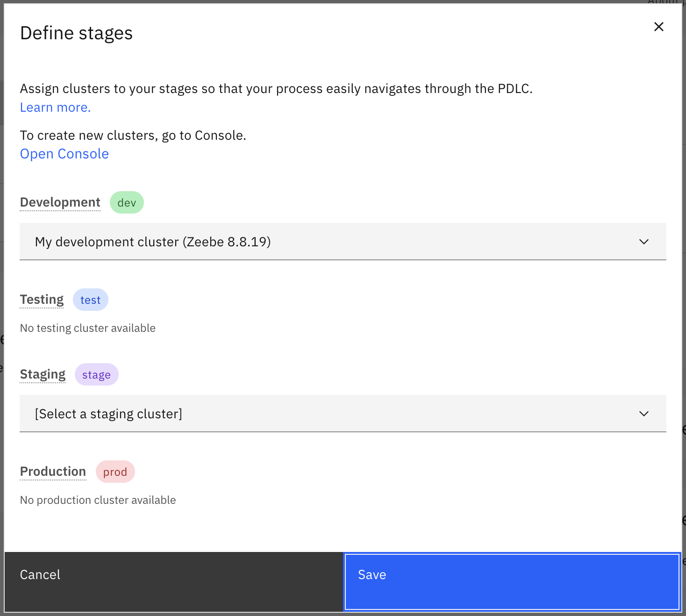Viewport: 686px width, 616px height.
Task: Click the Development stage label
Action: pos(60,202)
